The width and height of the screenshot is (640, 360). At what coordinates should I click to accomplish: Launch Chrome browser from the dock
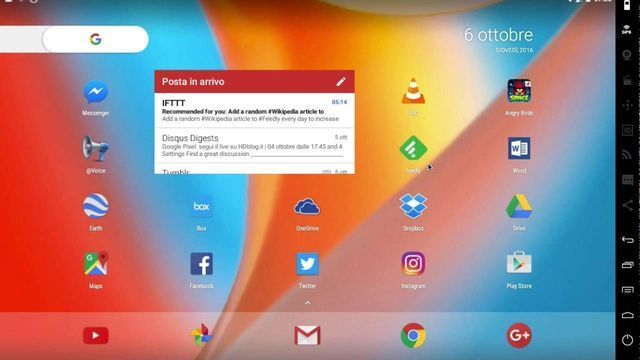413,336
